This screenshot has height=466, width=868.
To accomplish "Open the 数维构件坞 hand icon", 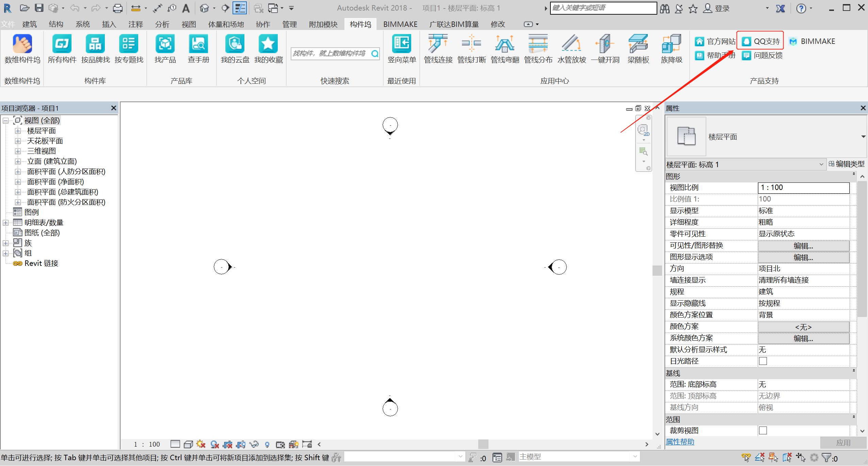I will point(22,44).
